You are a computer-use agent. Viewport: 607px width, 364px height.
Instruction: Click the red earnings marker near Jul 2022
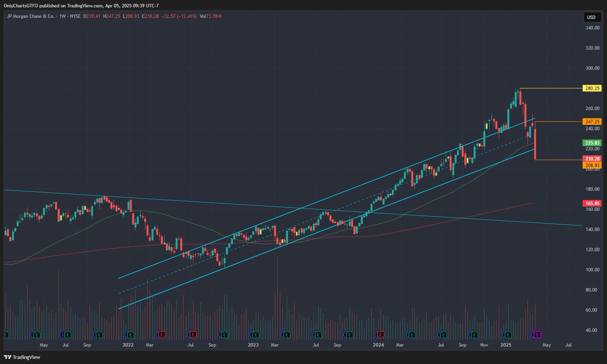click(192, 334)
